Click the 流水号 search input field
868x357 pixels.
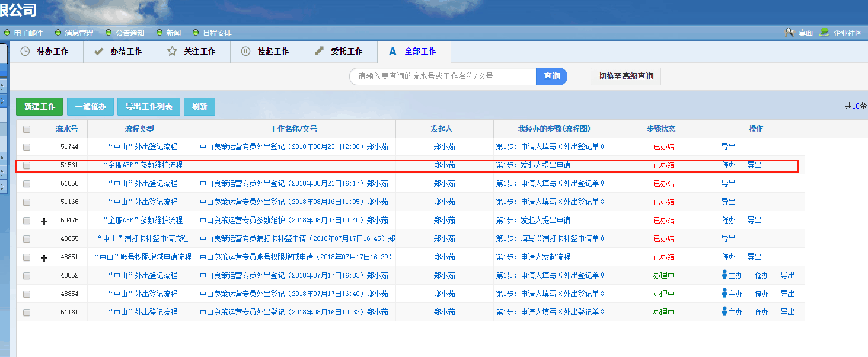[x=442, y=76]
